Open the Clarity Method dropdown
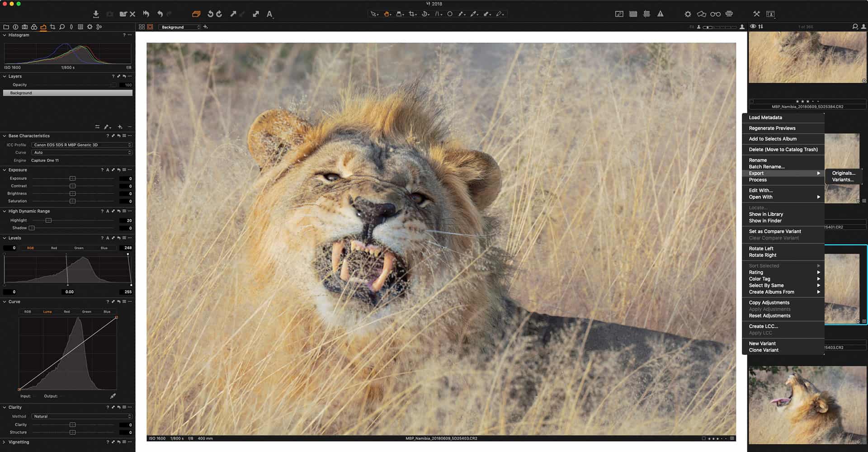 [x=81, y=416]
